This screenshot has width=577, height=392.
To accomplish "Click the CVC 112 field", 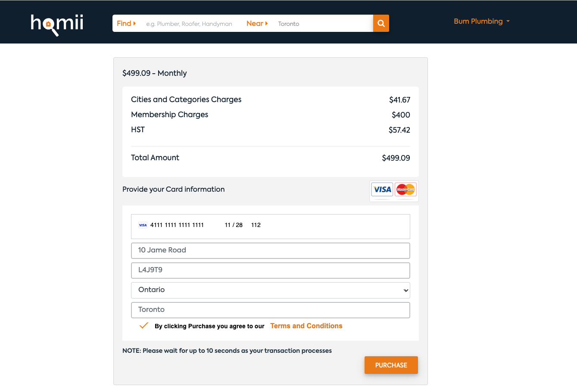I will click(x=256, y=225).
